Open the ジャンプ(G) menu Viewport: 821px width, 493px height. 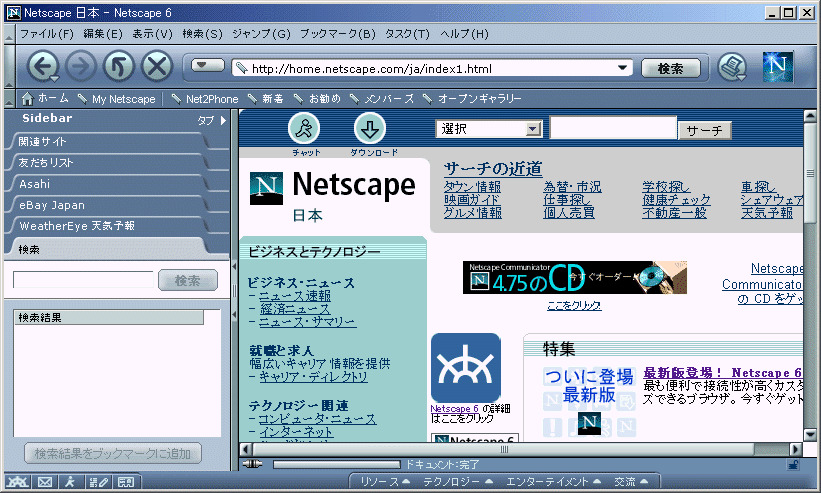261,34
